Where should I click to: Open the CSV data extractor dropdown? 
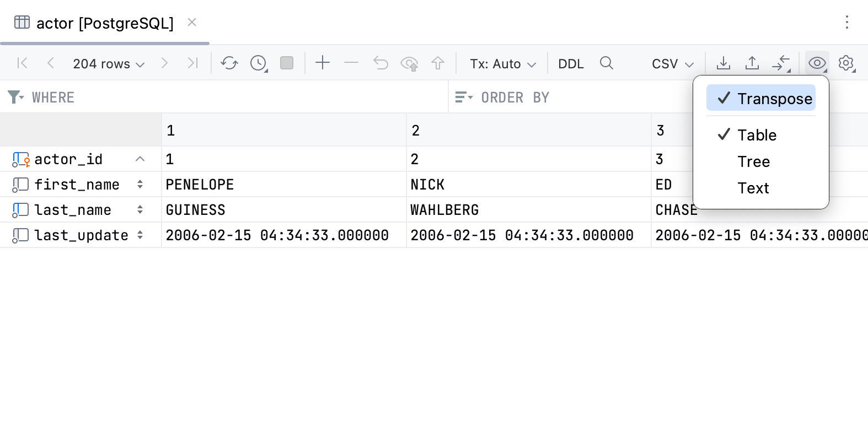click(672, 64)
